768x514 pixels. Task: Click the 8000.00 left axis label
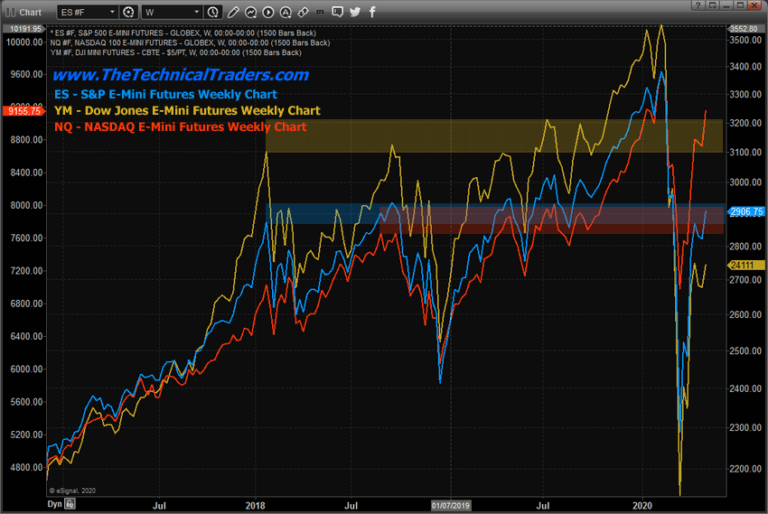pyautogui.click(x=26, y=205)
